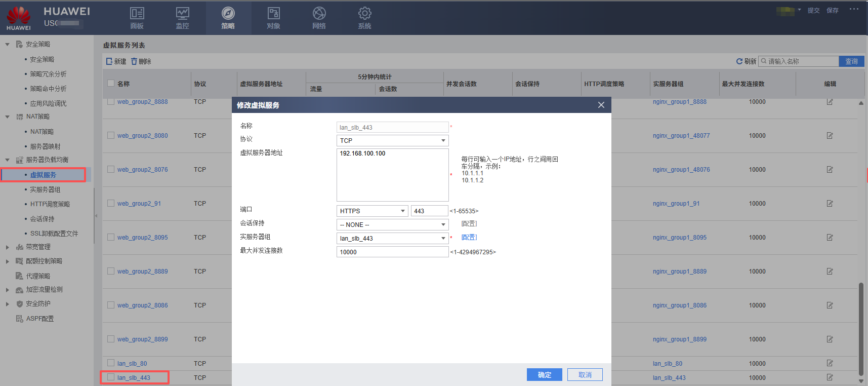This screenshot has height=386, width=868.
Task: Edit the web_group2_91 row pencil icon
Action: (830, 204)
